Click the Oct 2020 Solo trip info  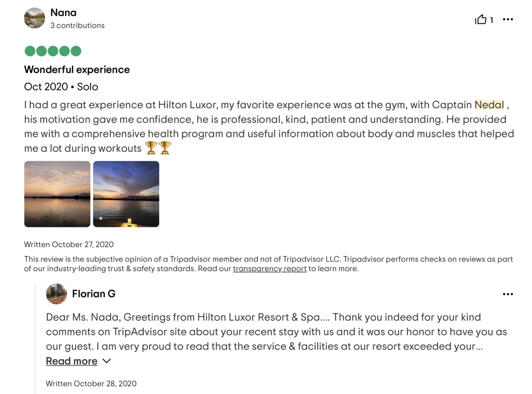click(61, 87)
